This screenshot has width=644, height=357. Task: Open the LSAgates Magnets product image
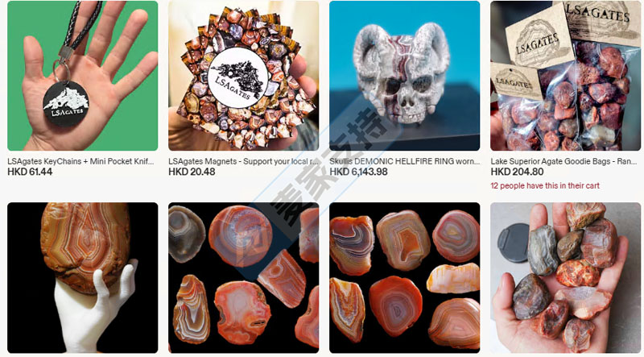click(244, 76)
